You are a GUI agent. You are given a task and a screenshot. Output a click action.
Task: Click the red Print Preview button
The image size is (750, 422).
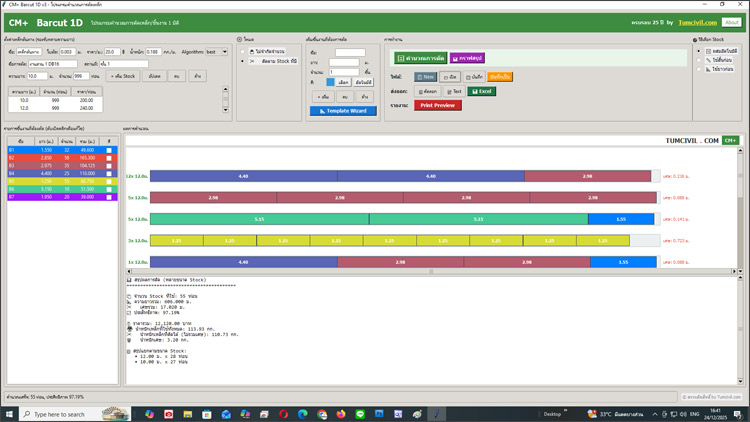(x=437, y=105)
